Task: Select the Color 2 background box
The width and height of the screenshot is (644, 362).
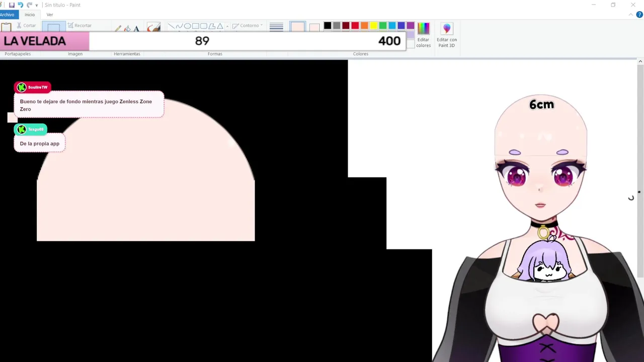Action: [x=314, y=27]
